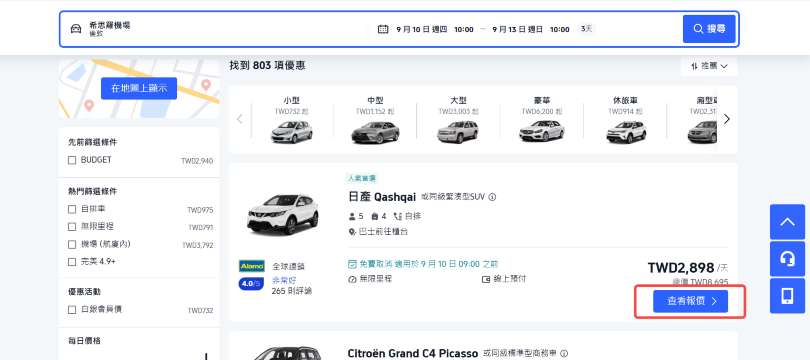Select the 中型 car category

[x=376, y=119]
